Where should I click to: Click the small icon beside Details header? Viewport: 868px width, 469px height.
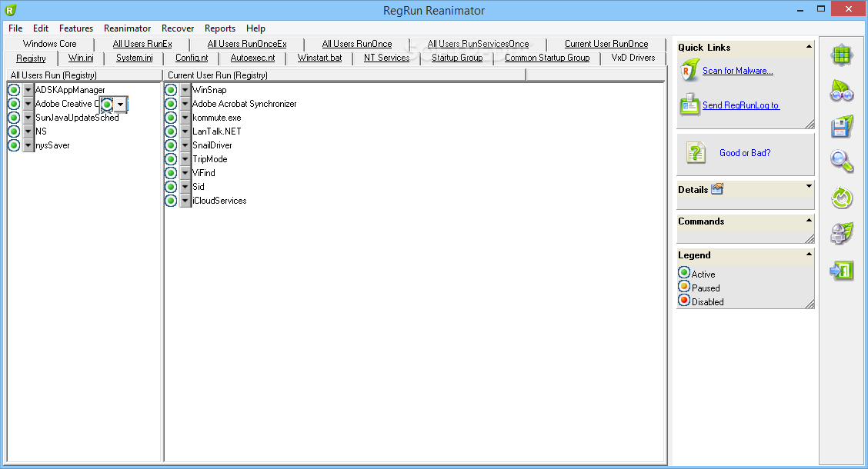717,189
